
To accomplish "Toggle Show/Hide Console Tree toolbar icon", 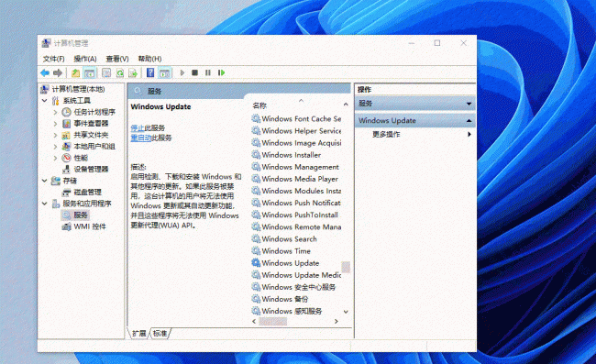I will [x=89, y=72].
